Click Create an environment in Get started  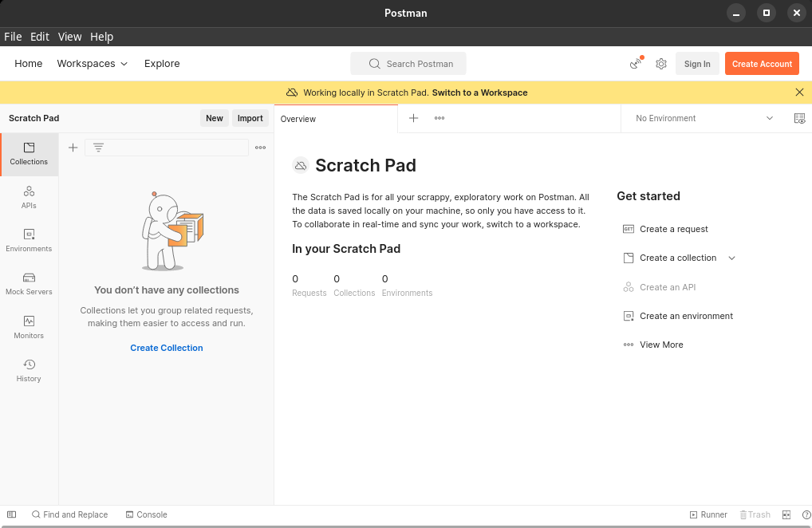[x=686, y=316]
